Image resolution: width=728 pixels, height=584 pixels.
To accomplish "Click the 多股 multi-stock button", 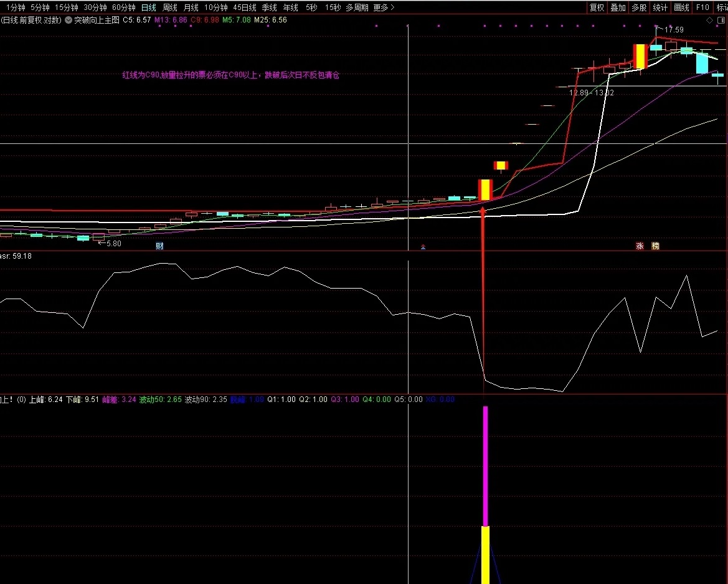I will click(x=639, y=7).
